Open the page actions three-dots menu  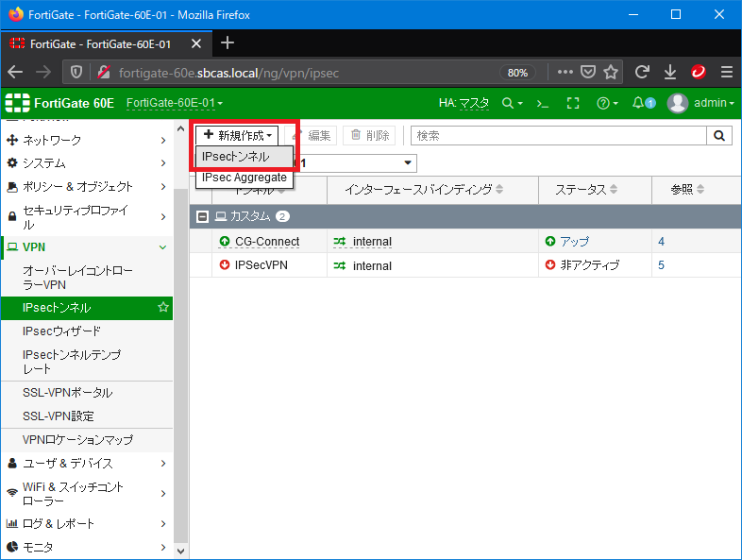565,72
